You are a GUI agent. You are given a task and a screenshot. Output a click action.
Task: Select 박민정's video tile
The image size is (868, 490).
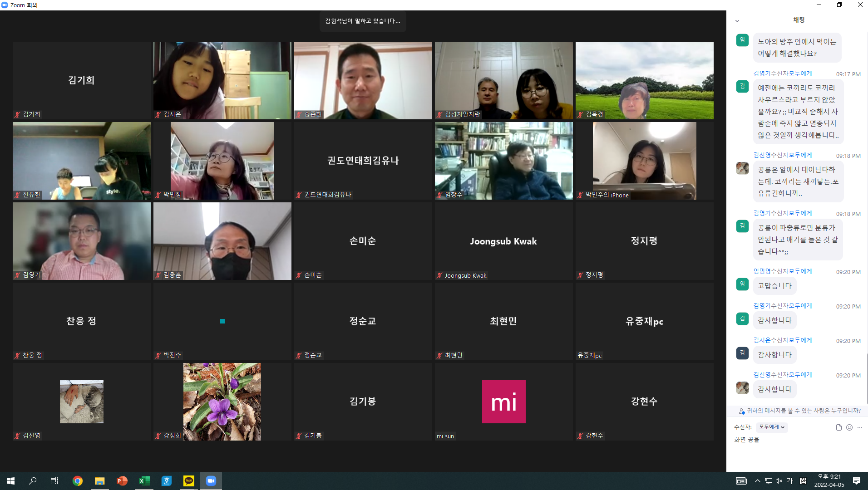click(222, 161)
